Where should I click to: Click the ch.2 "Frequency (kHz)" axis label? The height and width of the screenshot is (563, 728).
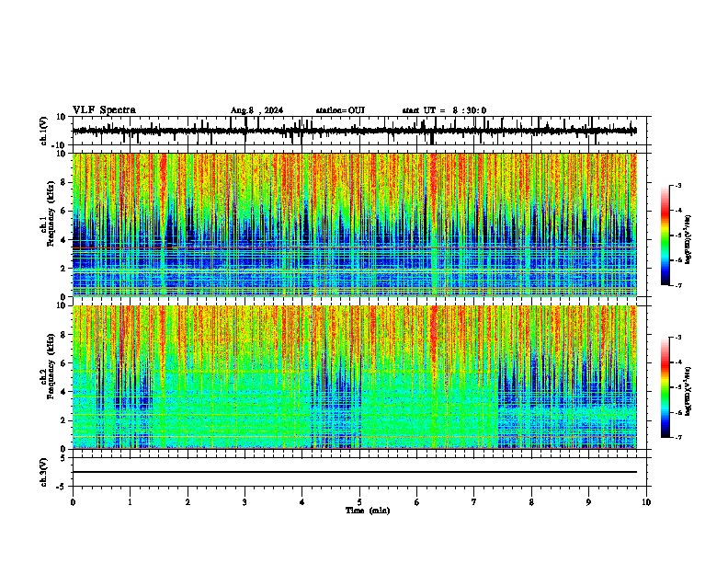51,366
